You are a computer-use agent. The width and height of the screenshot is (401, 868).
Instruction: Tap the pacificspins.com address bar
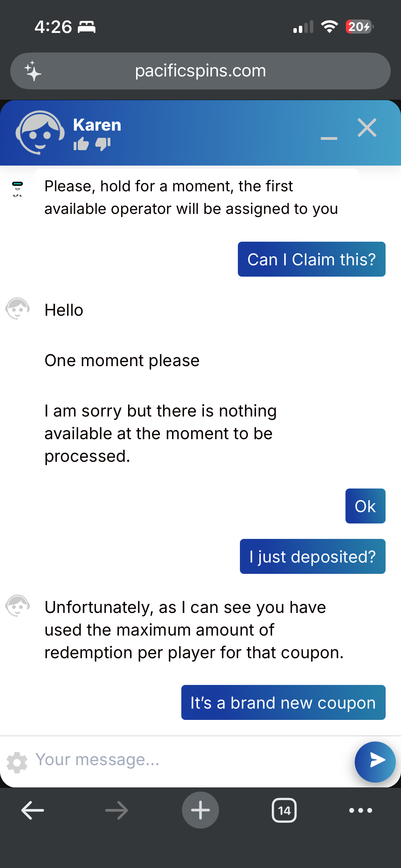200,71
